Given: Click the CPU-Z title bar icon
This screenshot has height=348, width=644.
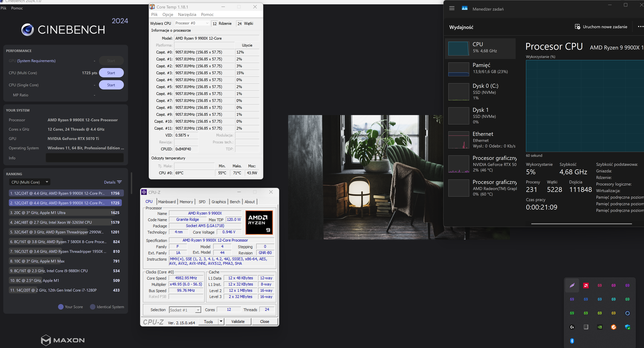Looking at the screenshot, I should (144, 192).
